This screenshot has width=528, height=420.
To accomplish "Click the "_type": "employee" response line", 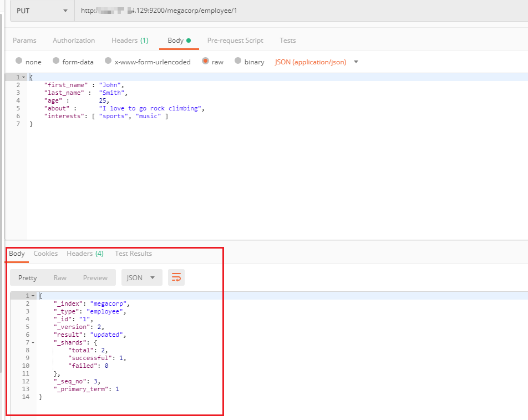I will [x=90, y=311].
